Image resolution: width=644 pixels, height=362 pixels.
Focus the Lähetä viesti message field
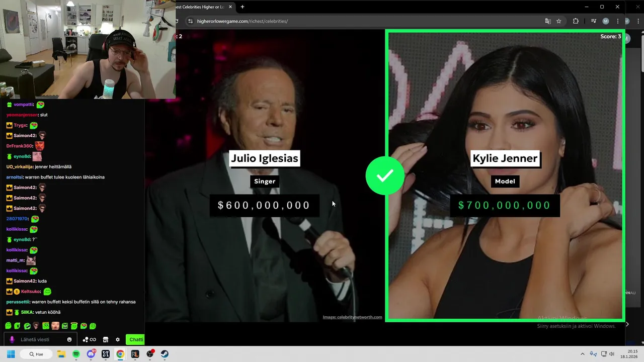pyautogui.click(x=41, y=339)
